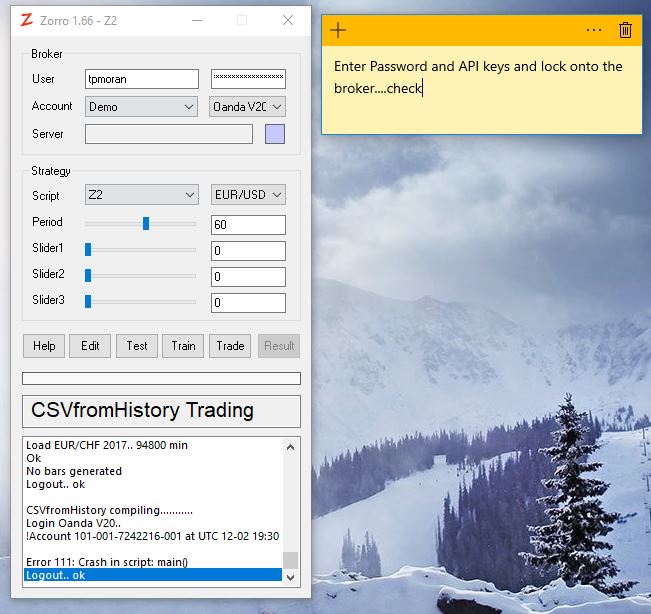Click the CSVfromHistory Trading info field
This screenshot has height=614, width=651.
click(161, 411)
